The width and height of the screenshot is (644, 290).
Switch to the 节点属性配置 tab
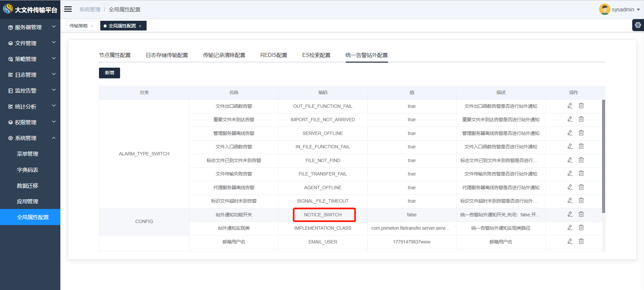point(115,55)
